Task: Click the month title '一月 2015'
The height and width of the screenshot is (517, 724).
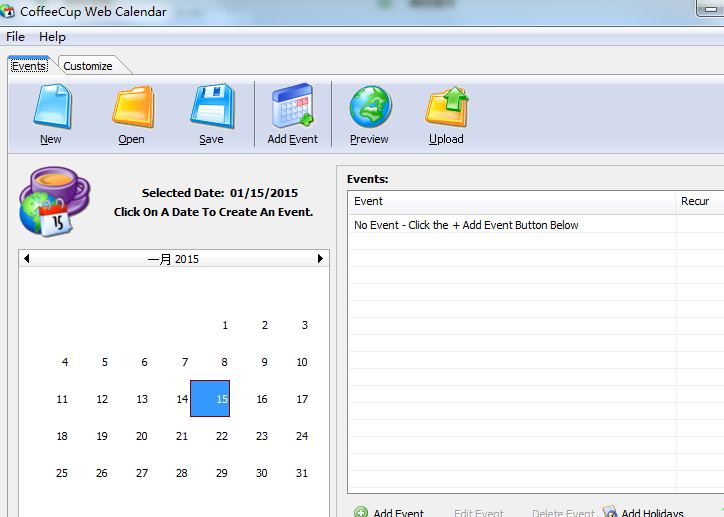Action: click(x=173, y=259)
